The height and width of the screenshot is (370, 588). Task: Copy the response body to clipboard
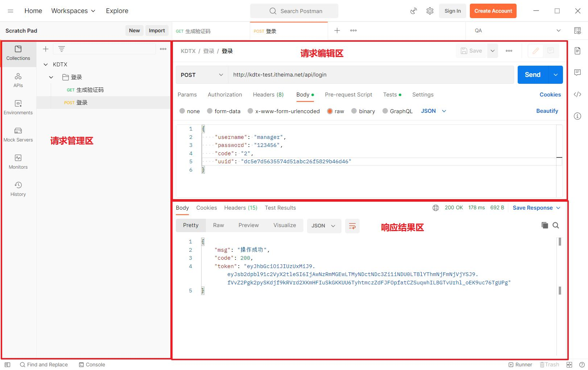tap(544, 225)
